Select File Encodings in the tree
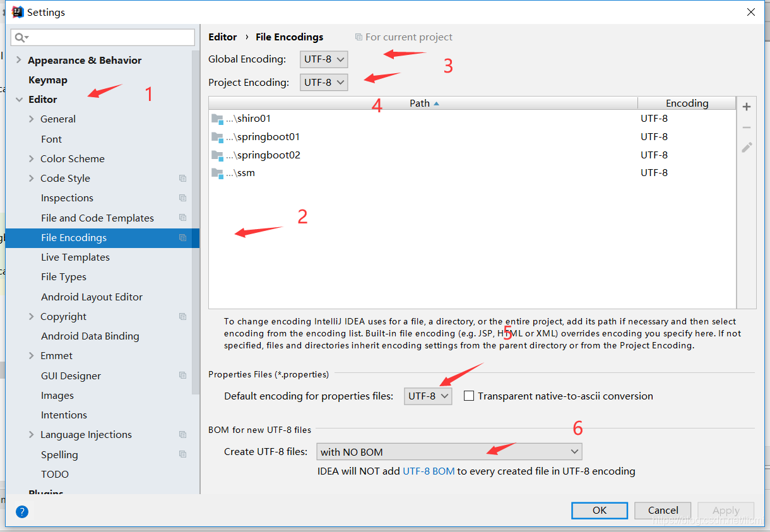 pyautogui.click(x=102, y=238)
